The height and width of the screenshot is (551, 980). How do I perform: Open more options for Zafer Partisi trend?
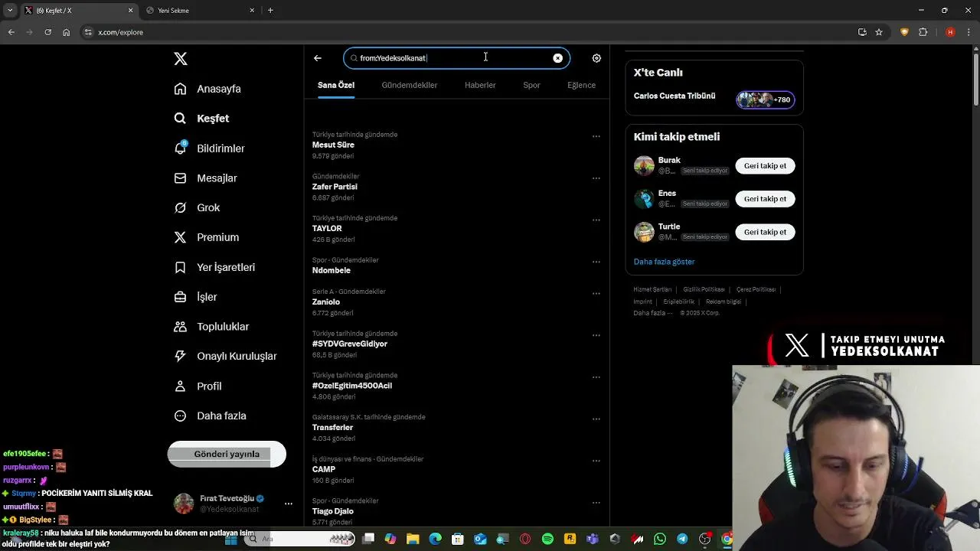(596, 178)
